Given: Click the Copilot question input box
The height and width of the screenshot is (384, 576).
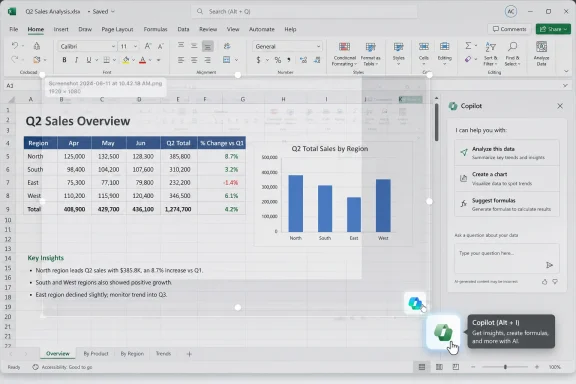Looking at the screenshot, I should (x=507, y=259).
